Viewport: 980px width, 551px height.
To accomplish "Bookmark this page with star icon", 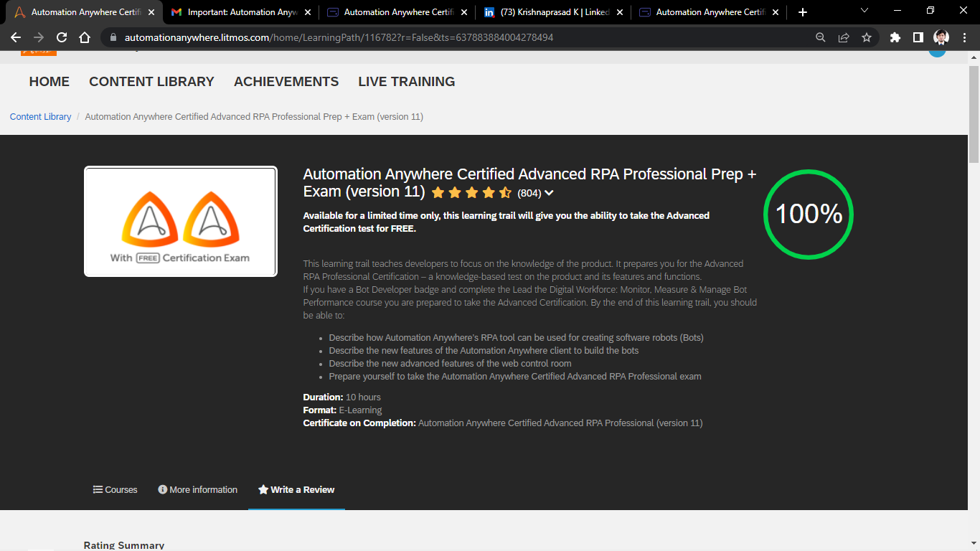I will click(867, 37).
